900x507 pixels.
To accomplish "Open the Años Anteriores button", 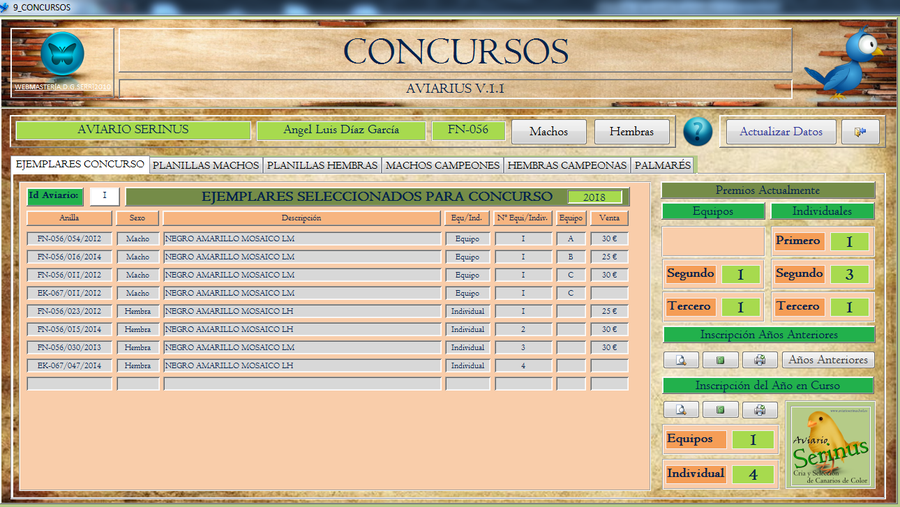I will [827, 359].
